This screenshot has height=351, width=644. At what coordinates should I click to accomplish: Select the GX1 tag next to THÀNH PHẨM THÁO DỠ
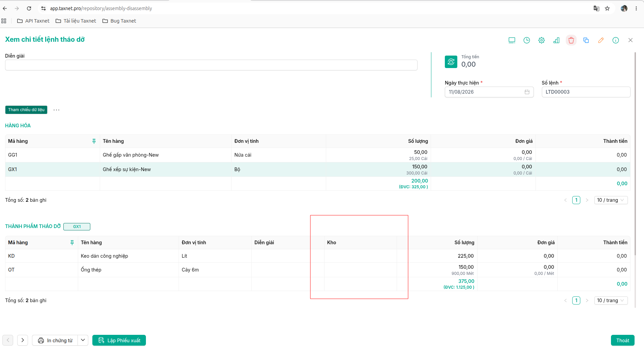click(x=77, y=226)
